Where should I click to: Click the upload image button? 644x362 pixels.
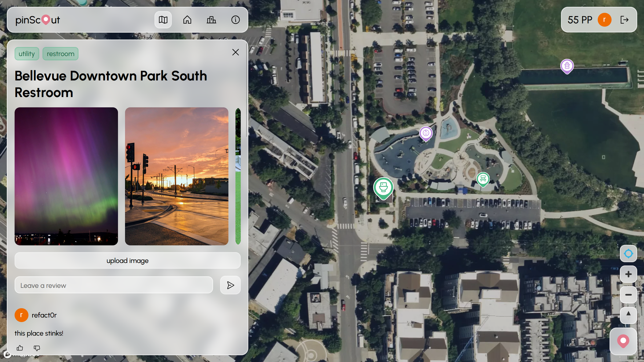coord(127,260)
